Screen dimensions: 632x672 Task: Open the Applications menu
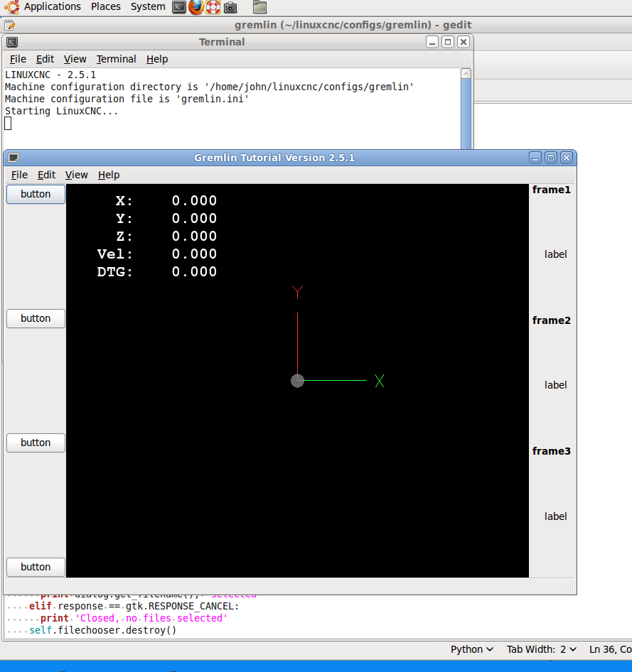[x=53, y=7]
